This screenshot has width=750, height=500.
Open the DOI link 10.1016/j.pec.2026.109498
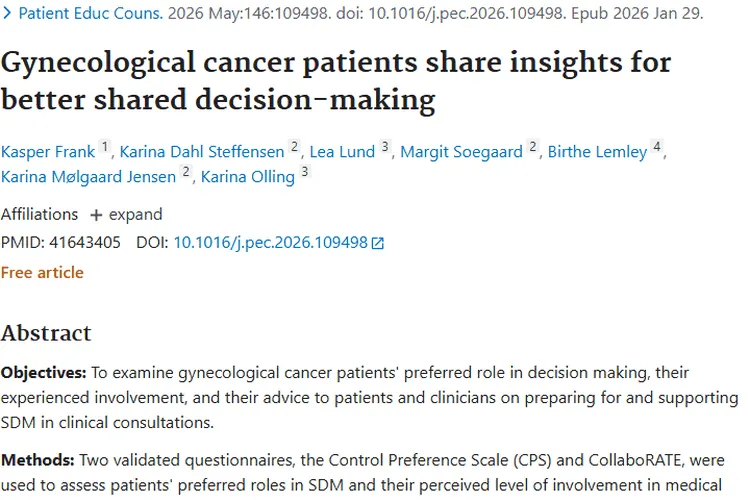pos(270,242)
